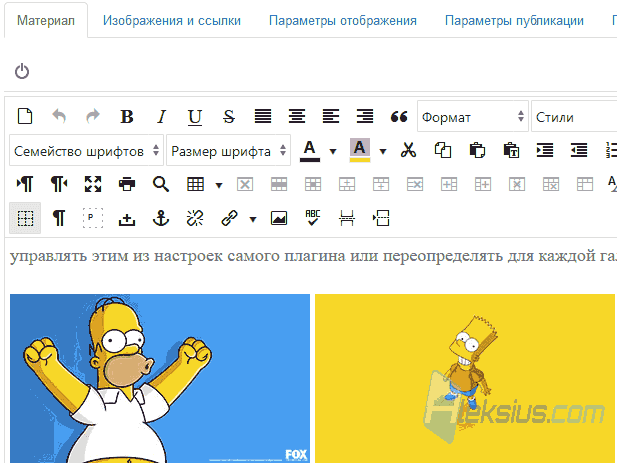Insert an image into the article

279,218
